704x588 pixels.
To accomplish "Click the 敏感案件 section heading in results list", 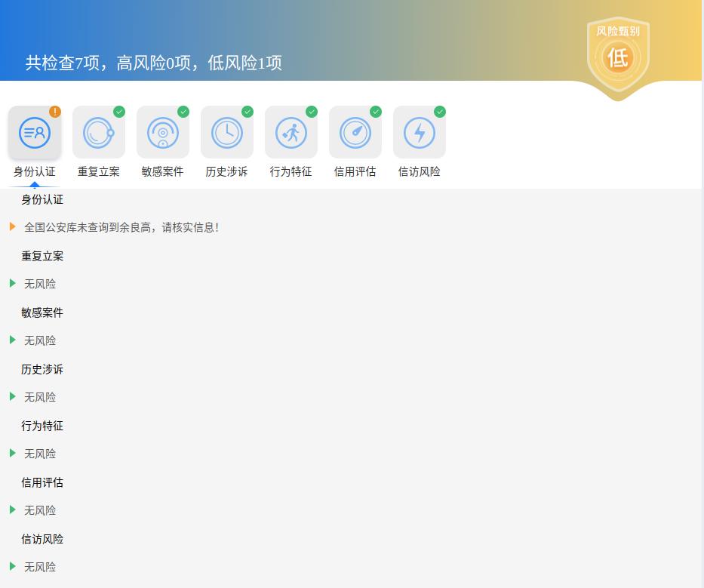I will tap(42, 312).
